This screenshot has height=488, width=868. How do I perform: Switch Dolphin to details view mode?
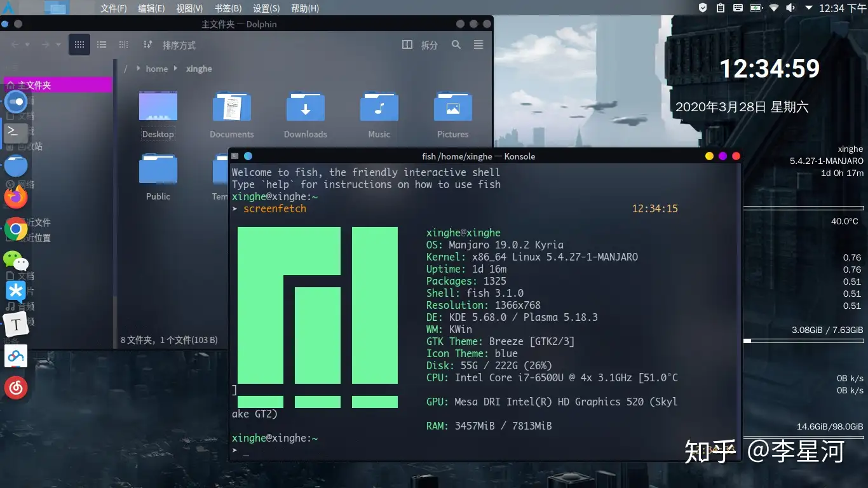pyautogui.click(x=124, y=44)
